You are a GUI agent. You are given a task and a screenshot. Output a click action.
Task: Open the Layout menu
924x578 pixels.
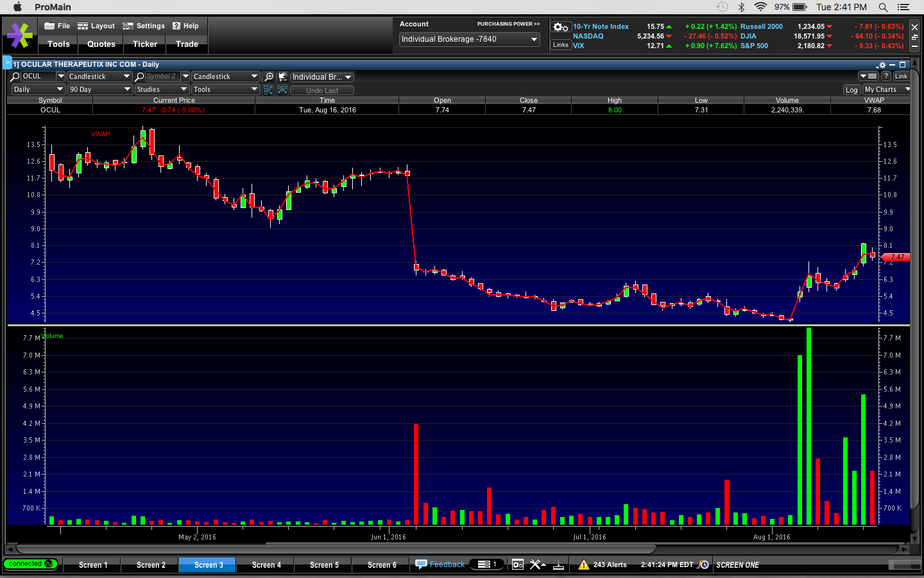[96, 26]
